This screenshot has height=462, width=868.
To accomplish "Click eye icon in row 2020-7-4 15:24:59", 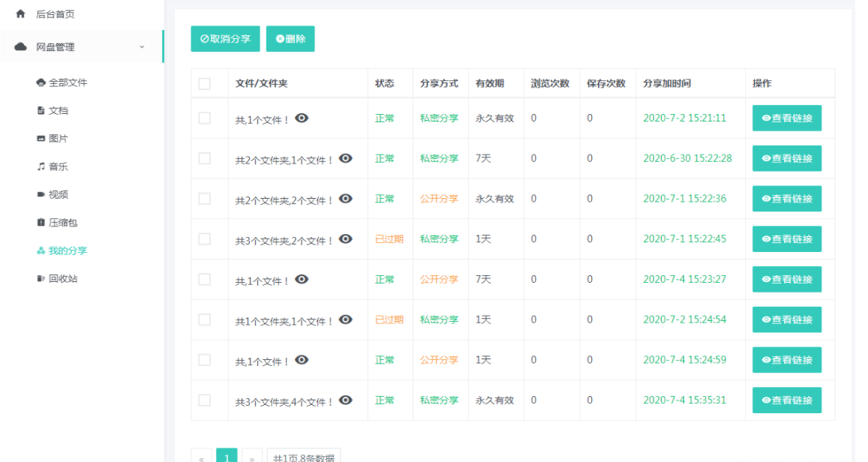I will (302, 360).
